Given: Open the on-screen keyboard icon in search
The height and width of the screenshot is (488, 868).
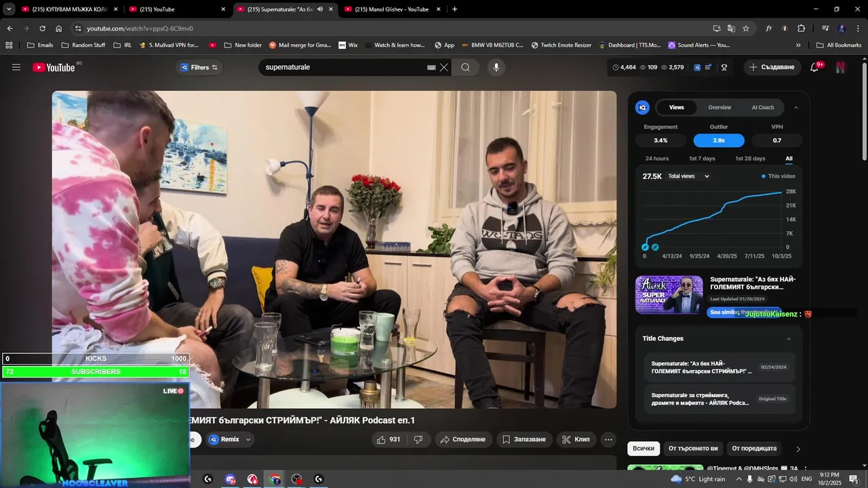Looking at the screenshot, I should pos(431,68).
